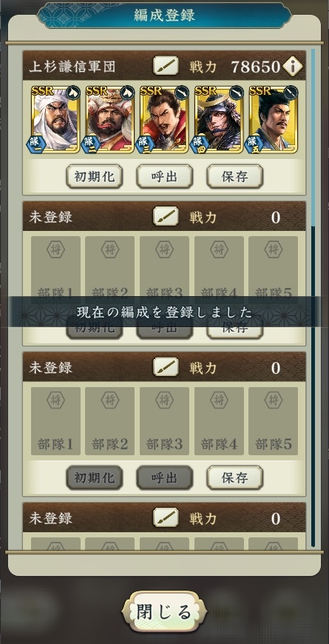Pick the 隊四 eyepatch general card

pyautogui.click(x=219, y=119)
